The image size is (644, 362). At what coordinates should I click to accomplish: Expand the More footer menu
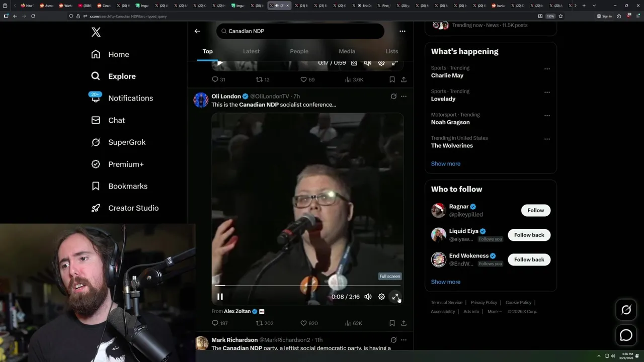click(494, 312)
